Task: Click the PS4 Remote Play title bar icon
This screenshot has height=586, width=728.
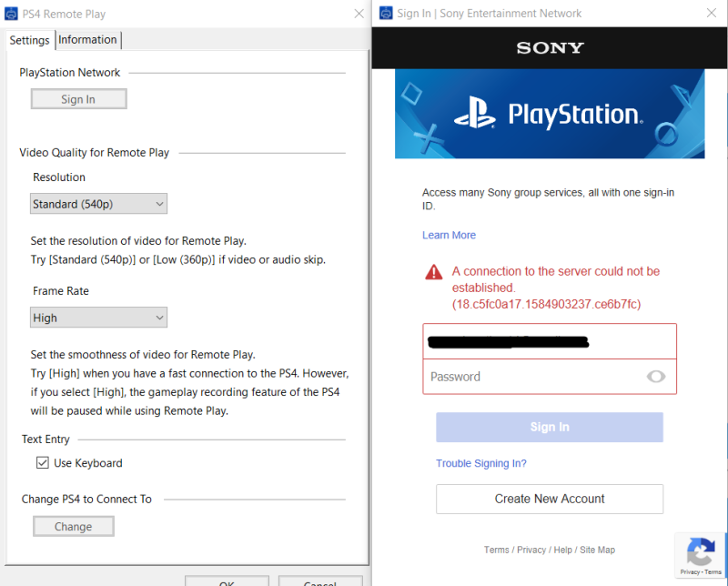Action: click(11, 14)
